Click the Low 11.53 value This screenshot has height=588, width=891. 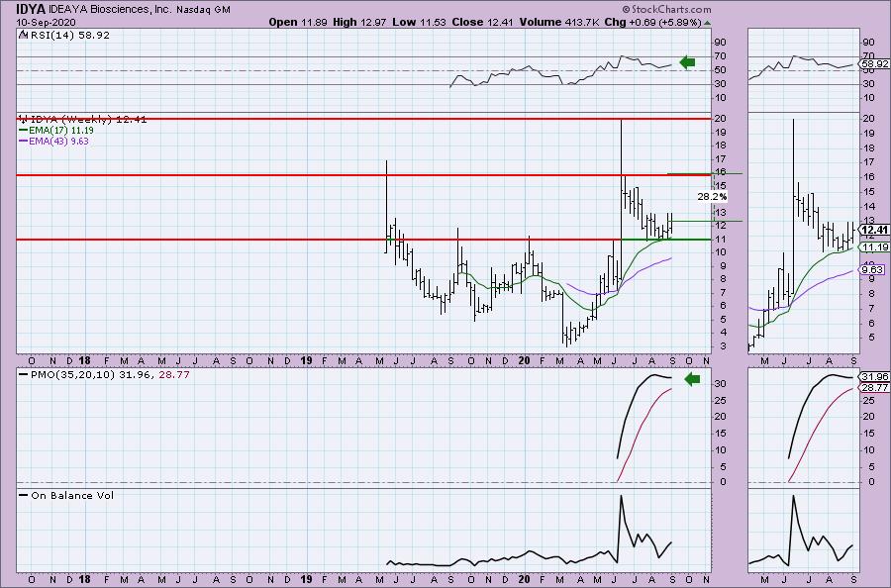[x=420, y=22]
